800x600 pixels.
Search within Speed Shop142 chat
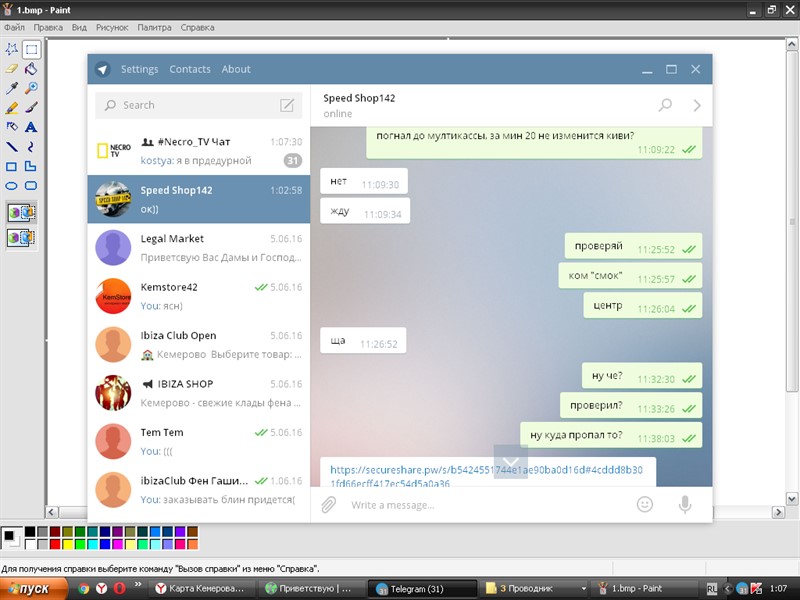coord(665,105)
